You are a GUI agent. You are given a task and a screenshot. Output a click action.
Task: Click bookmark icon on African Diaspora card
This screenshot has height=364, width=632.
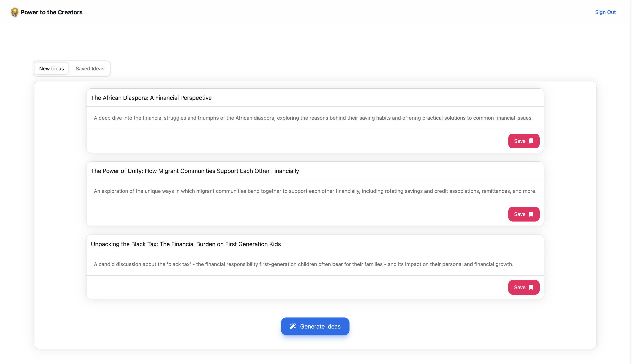pos(531,141)
